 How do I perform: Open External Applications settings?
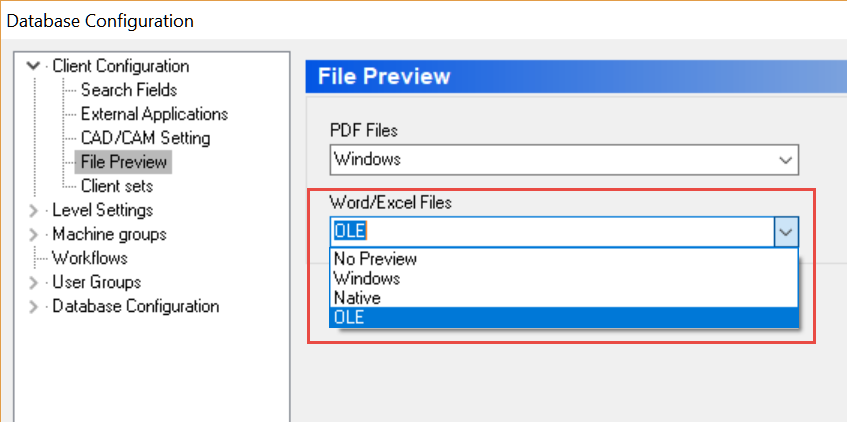[154, 114]
